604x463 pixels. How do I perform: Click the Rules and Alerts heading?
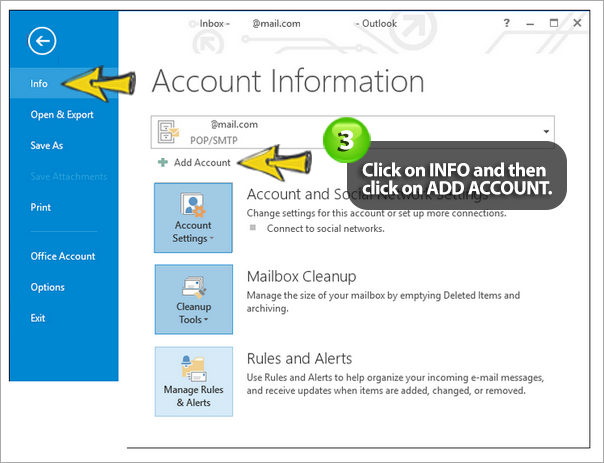point(299,359)
